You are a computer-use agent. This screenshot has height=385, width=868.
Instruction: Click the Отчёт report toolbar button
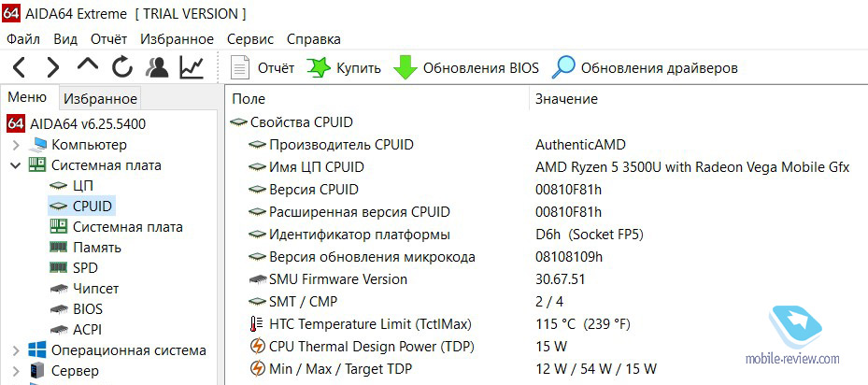263,68
